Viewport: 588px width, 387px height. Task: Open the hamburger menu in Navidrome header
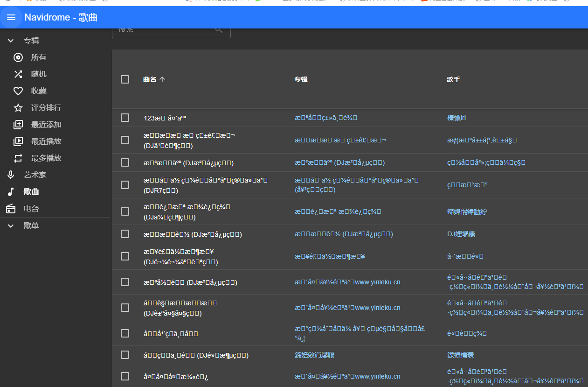click(11, 18)
